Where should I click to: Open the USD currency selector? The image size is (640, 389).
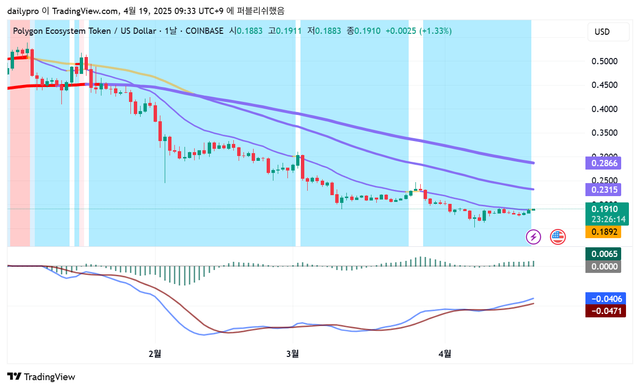[608, 32]
